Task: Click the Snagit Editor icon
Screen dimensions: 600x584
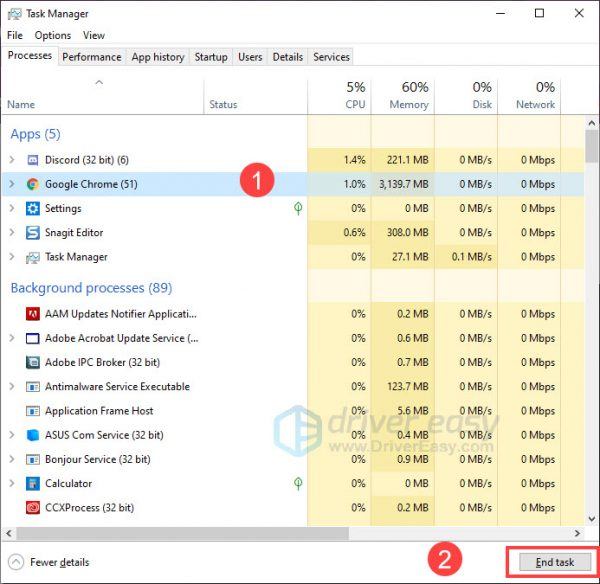Action: (33, 233)
